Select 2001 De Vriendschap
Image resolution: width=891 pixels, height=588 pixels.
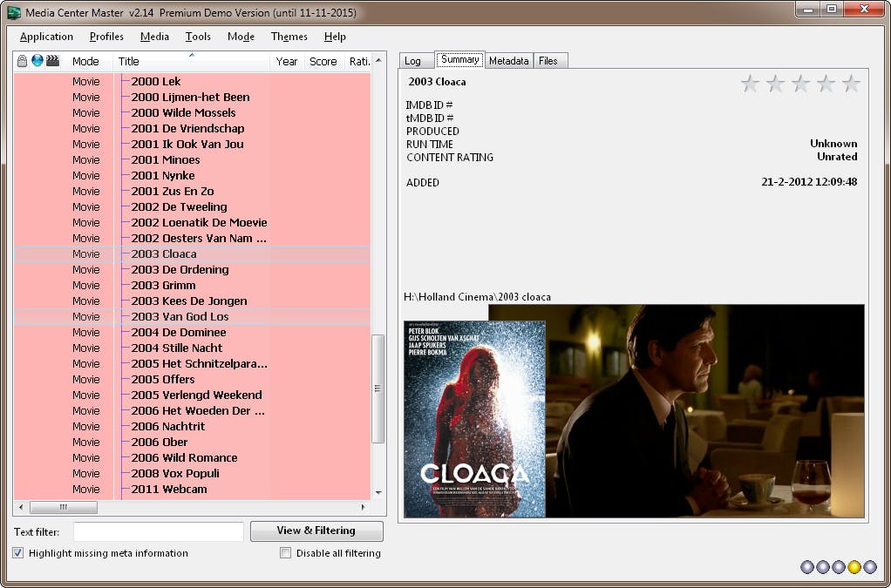[x=192, y=128]
